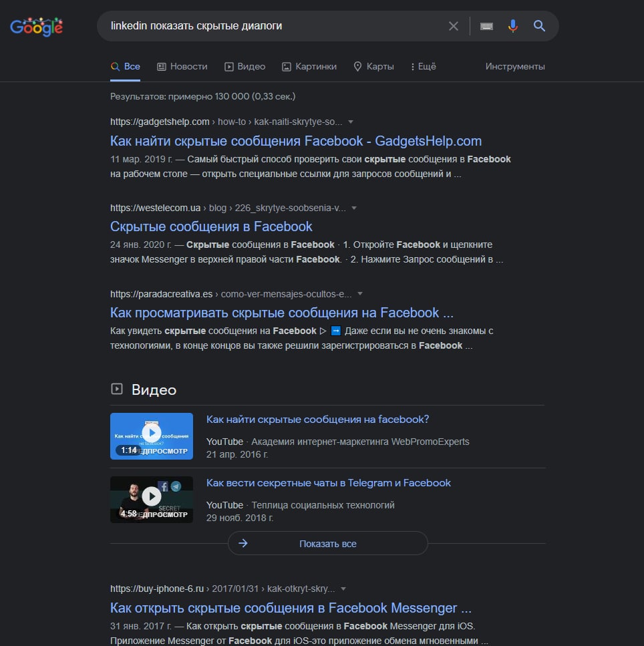Expand westelecom.ua result options arrow
This screenshot has width=644, height=646.
(354, 208)
